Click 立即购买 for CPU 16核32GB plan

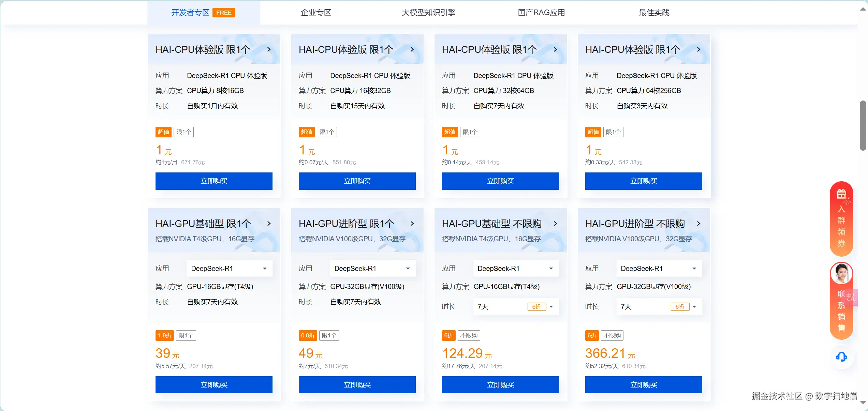tap(357, 181)
